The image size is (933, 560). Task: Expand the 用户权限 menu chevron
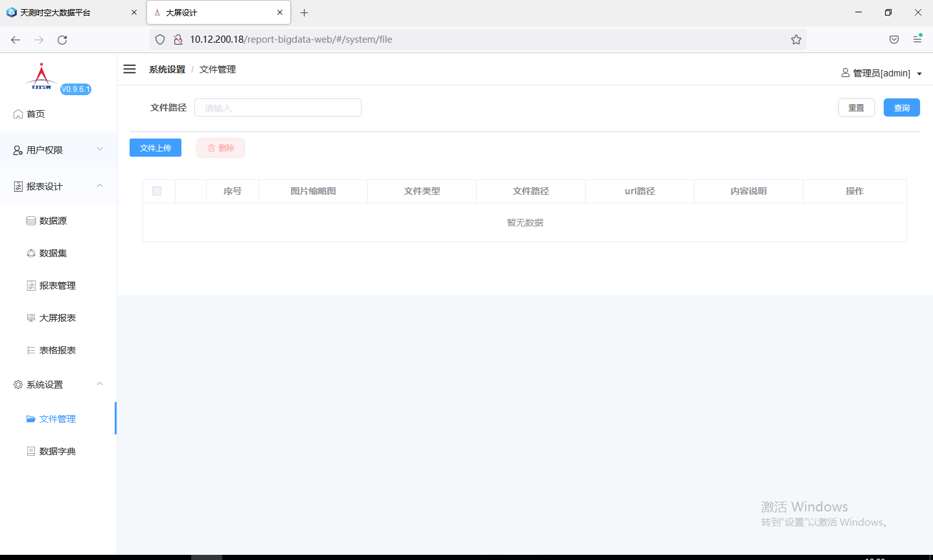tap(100, 150)
